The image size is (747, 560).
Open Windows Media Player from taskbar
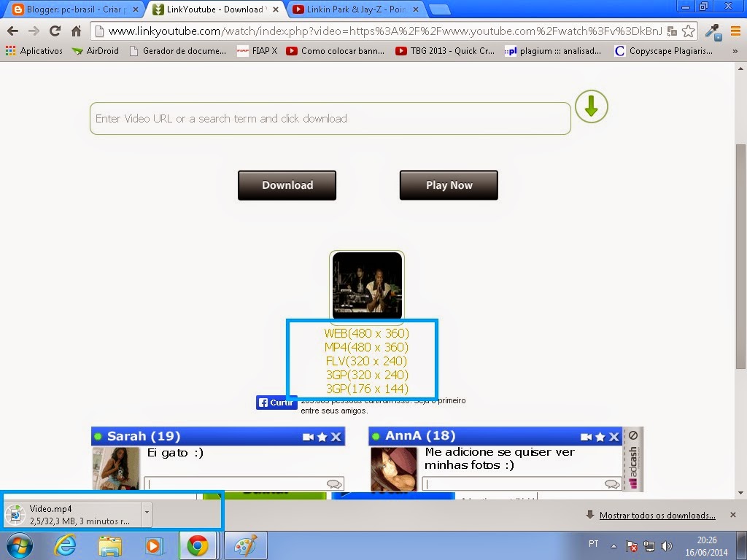coord(154,545)
